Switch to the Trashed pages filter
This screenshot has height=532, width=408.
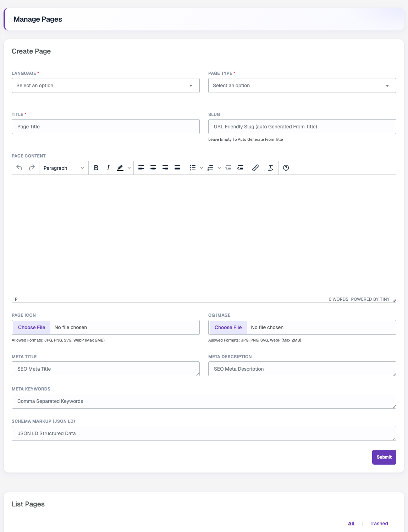pos(379,523)
